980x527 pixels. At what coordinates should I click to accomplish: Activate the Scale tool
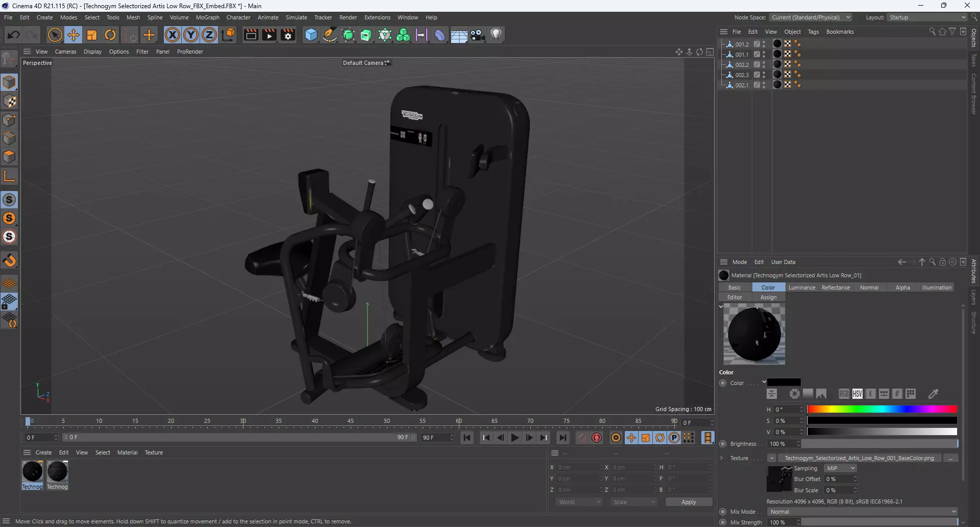point(92,35)
